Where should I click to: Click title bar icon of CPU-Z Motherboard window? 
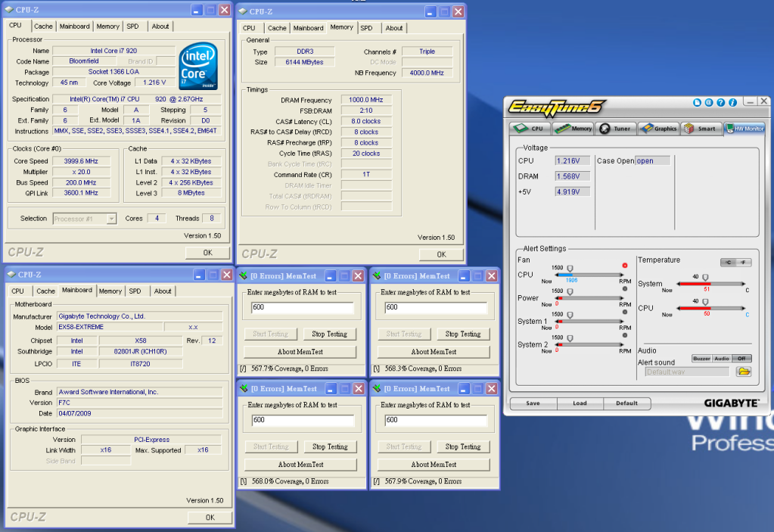[x=11, y=275]
